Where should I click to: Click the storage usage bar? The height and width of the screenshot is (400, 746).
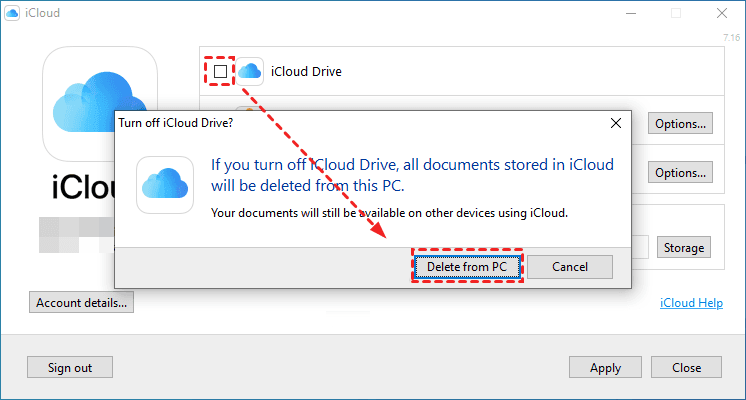(x=640, y=247)
